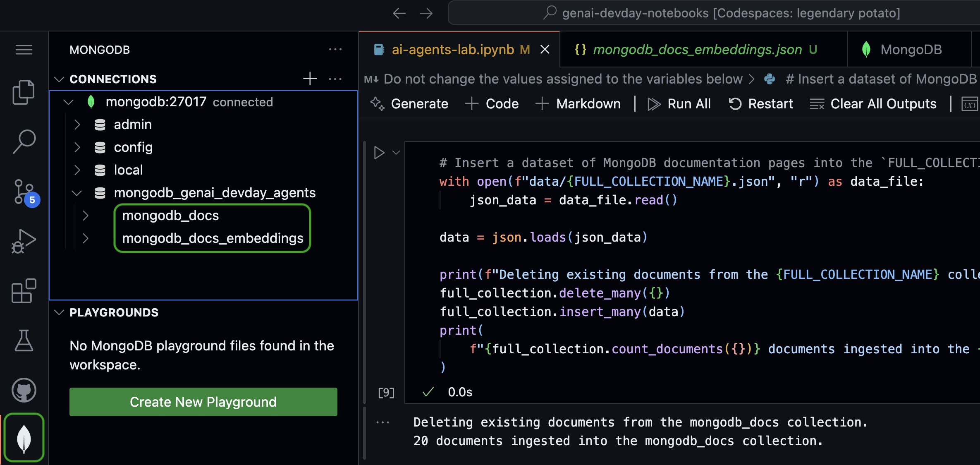This screenshot has height=465, width=980.
Task: Click breadcrumb '# Insert a dataset of MongoDB'
Action: coord(881,79)
